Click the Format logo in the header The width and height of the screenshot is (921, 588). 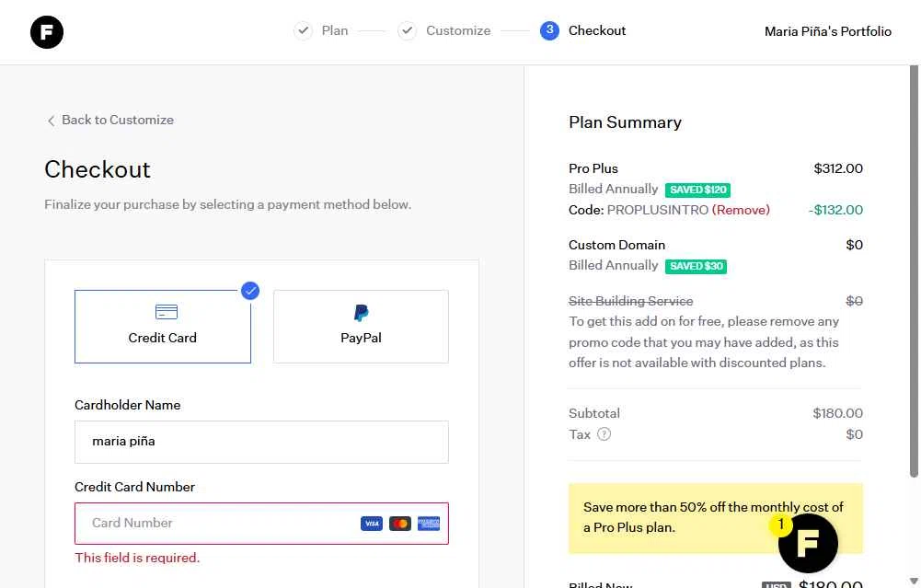click(47, 32)
